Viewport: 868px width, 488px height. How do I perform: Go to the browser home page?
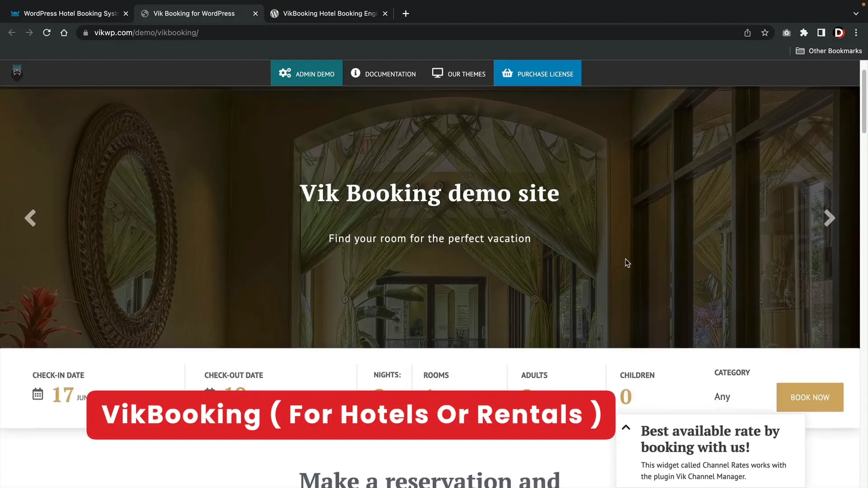click(64, 33)
